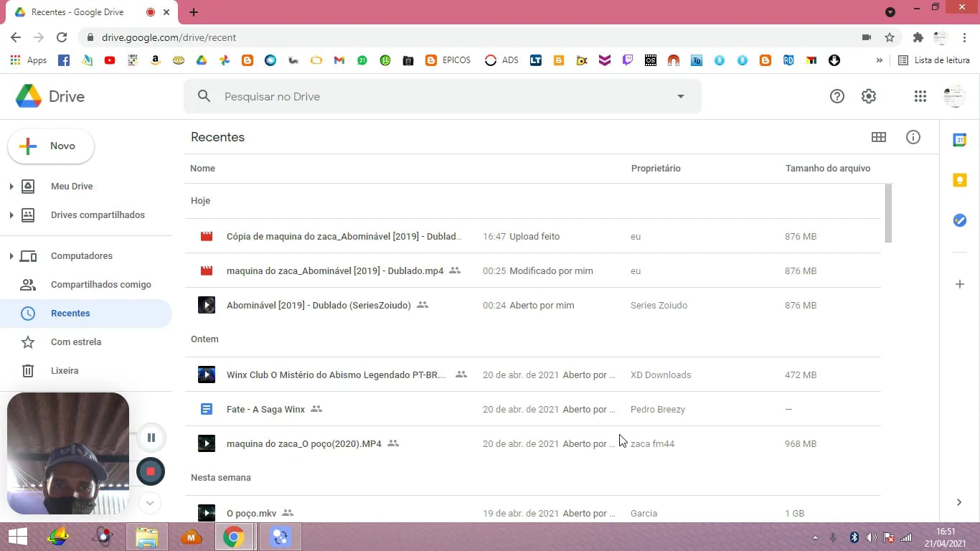Click Tamanho do arquivo column header
Screen dimensions: 980x551
pyautogui.click(x=828, y=169)
